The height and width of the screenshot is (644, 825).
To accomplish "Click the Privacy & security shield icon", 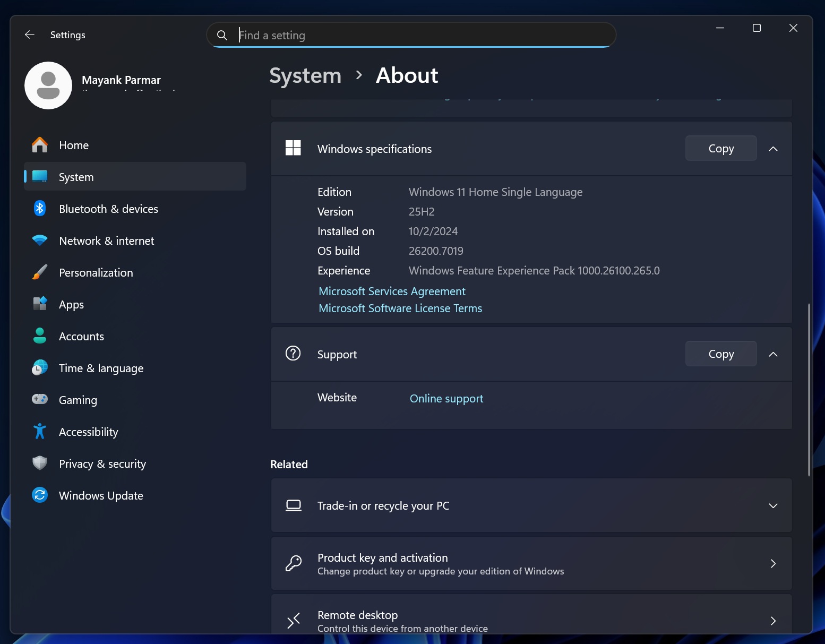I will point(39,463).
